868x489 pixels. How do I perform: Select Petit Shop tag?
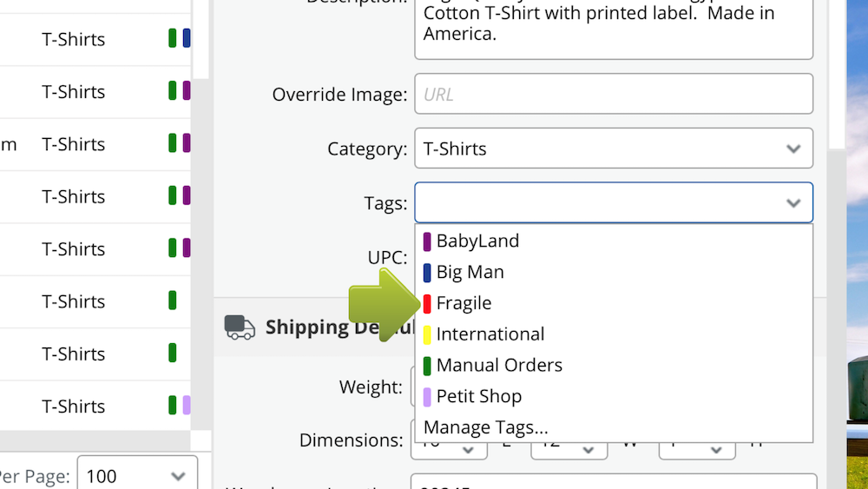coord(478,397)
